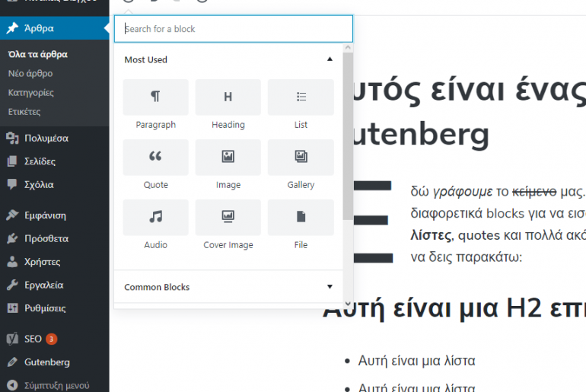Viewport: 586px width, 392px height.
Task: Open Όλα τα άρθρα submenu item
Action: [x=38, y=54]
